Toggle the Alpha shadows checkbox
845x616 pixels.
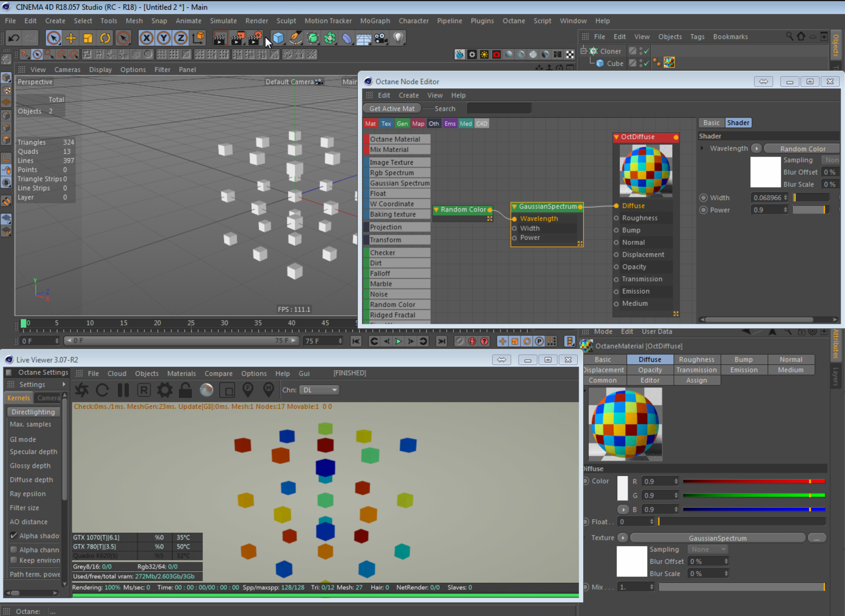point(14,535)
